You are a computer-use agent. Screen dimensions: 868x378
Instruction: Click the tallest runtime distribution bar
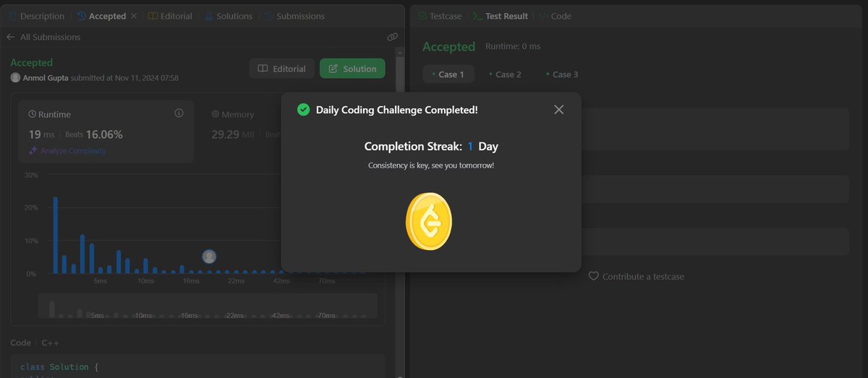point(55,235)
